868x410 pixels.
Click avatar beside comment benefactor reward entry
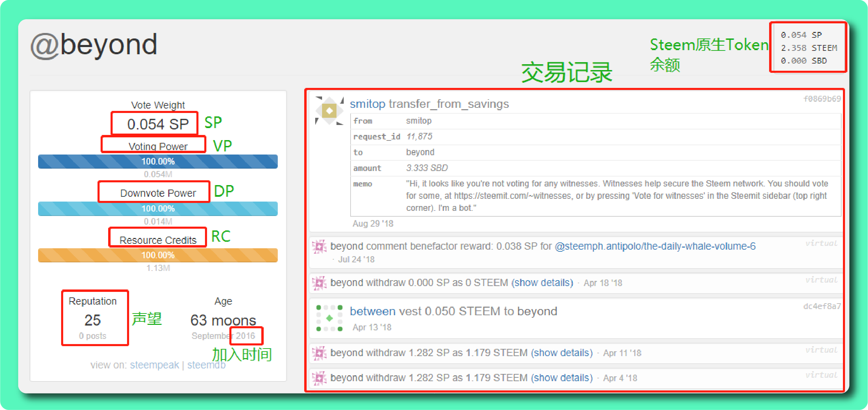319,247
